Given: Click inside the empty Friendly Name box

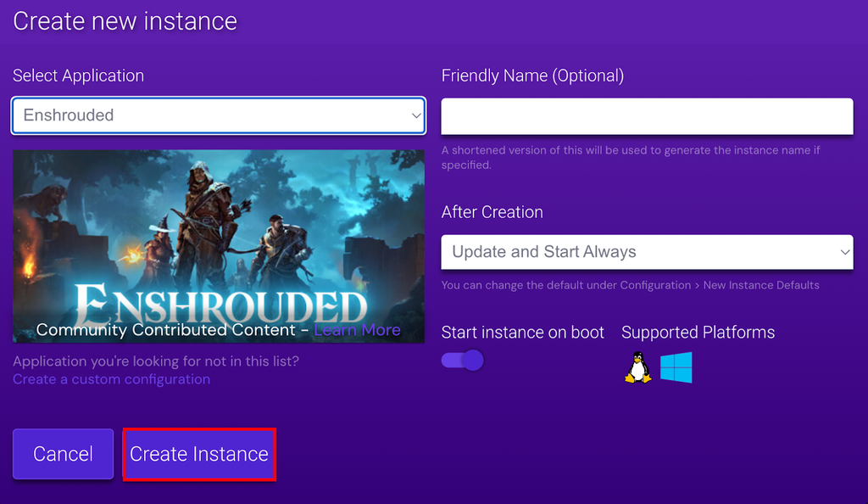Looking at the screenshot, I should [x=647, y=116].
